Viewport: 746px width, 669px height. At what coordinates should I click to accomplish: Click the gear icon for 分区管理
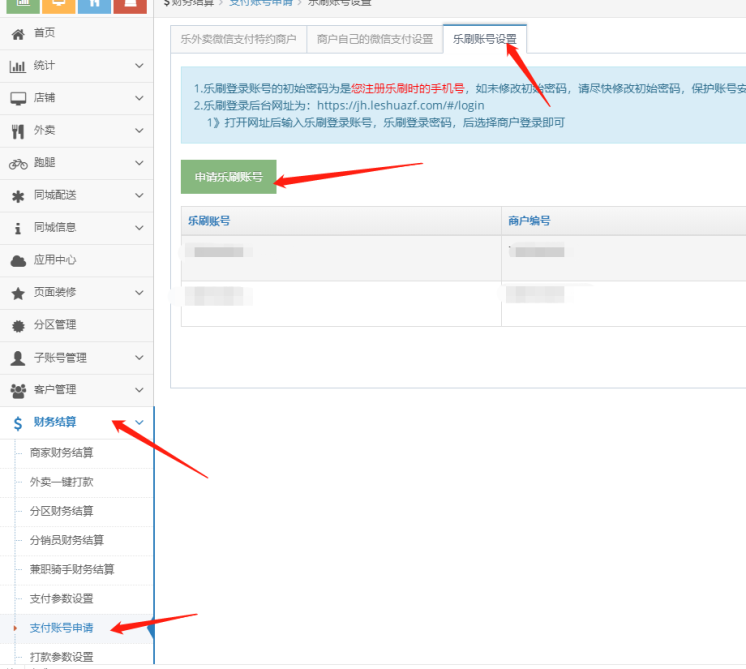coord(18,325)
